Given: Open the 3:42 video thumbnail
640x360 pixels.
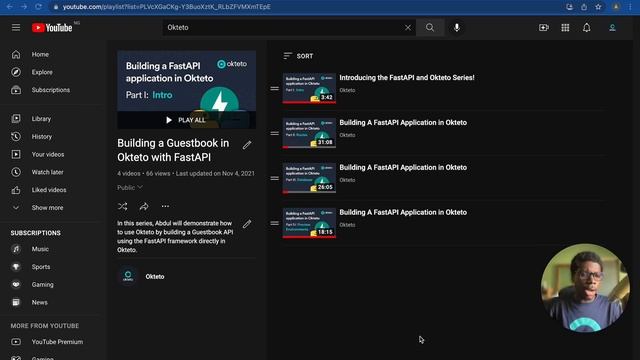Looking at the screenshot, I should 309,88.
